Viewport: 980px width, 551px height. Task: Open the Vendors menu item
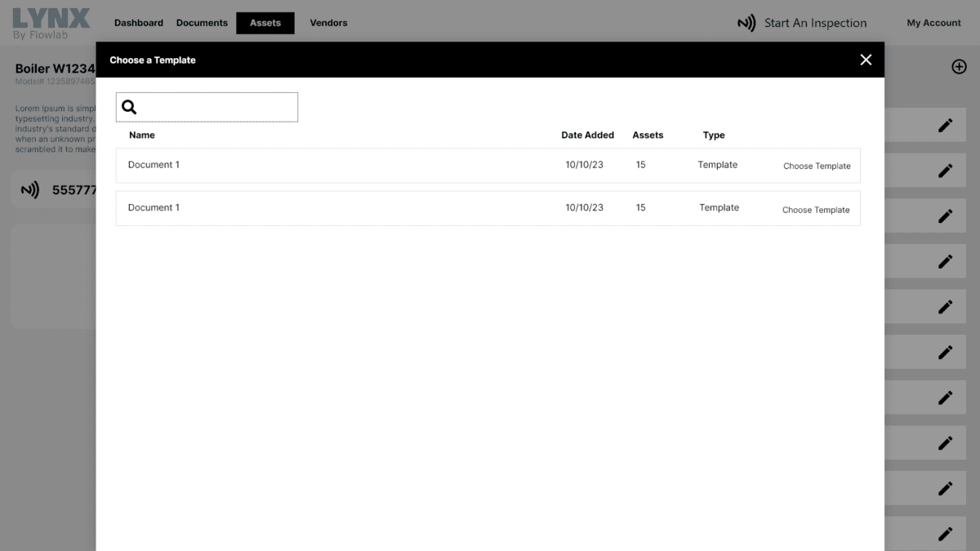click(328, 23)
